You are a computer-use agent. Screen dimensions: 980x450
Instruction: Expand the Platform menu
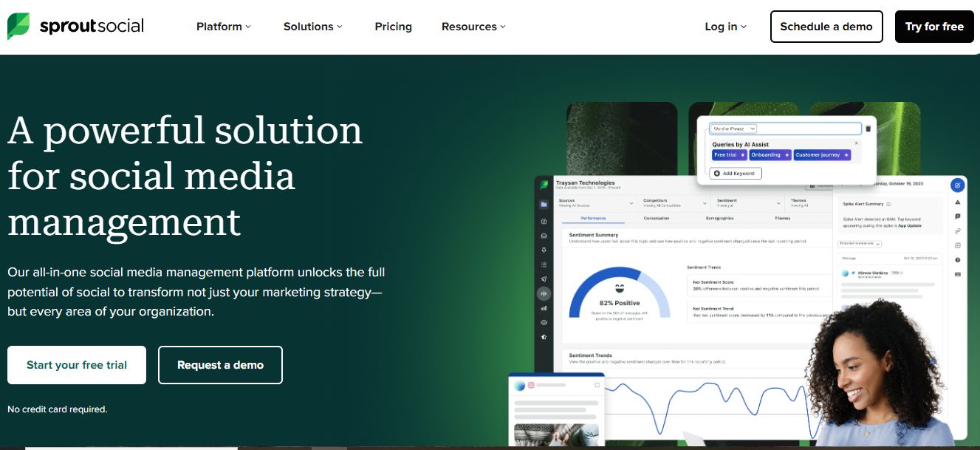point(224,27)
